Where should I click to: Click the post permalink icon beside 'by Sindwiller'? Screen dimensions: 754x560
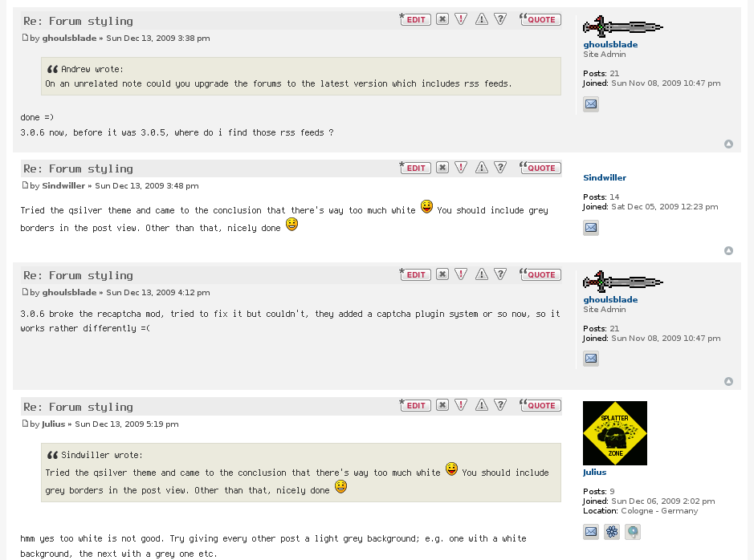click(25, 185)
